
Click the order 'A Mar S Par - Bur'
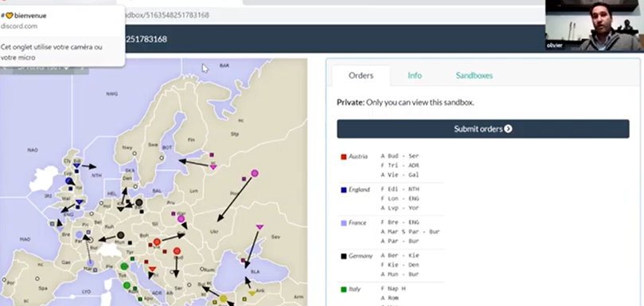[x=410, y=232]
